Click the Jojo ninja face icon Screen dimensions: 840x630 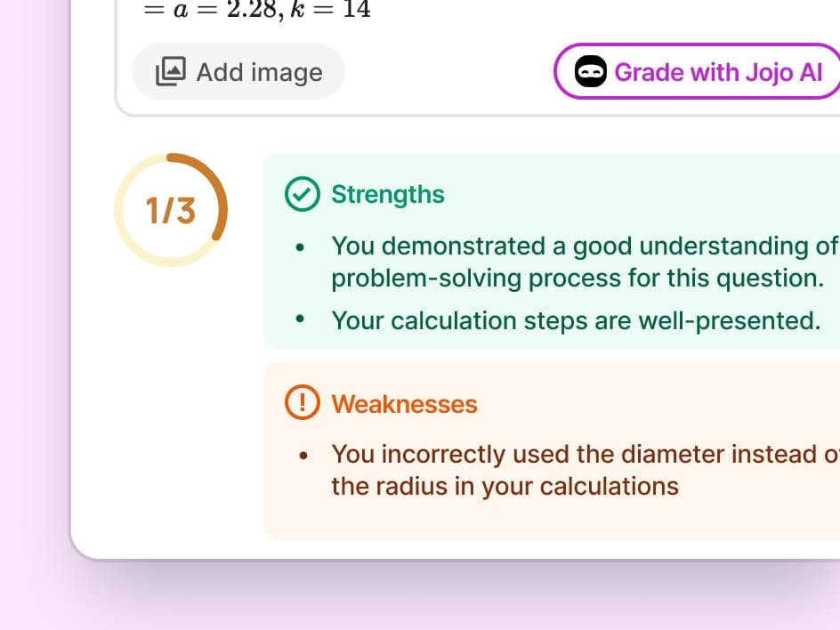[591, 71]
